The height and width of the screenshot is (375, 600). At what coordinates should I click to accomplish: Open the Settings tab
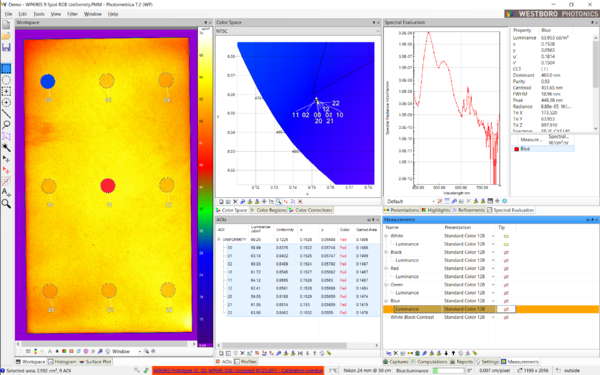pos(487,362)
